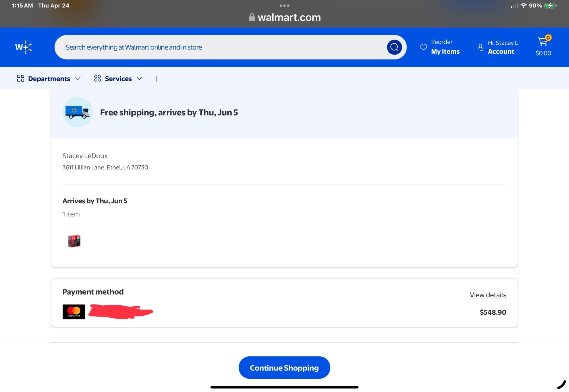Open the shopping cart icon
The image size is (569, 392).
(543, 42)
